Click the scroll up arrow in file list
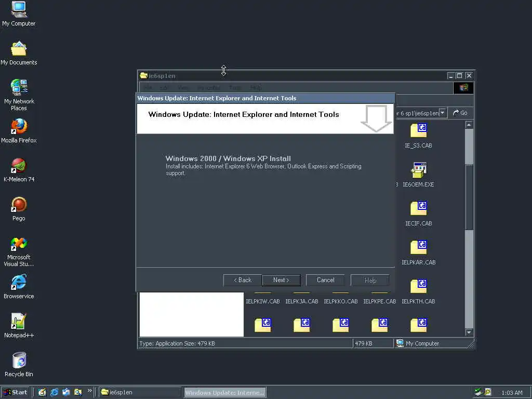The height and width of the screenshot is (399, 532). point(469,125)
